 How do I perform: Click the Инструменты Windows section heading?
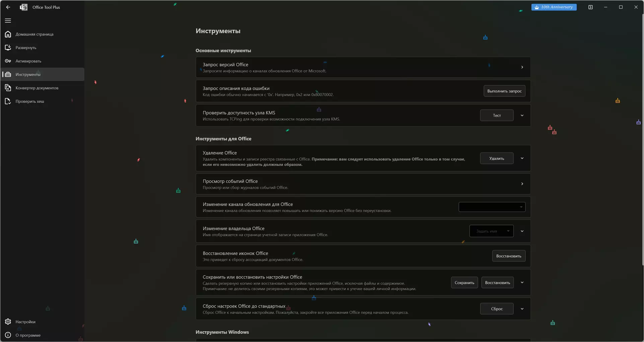(222, 332)
